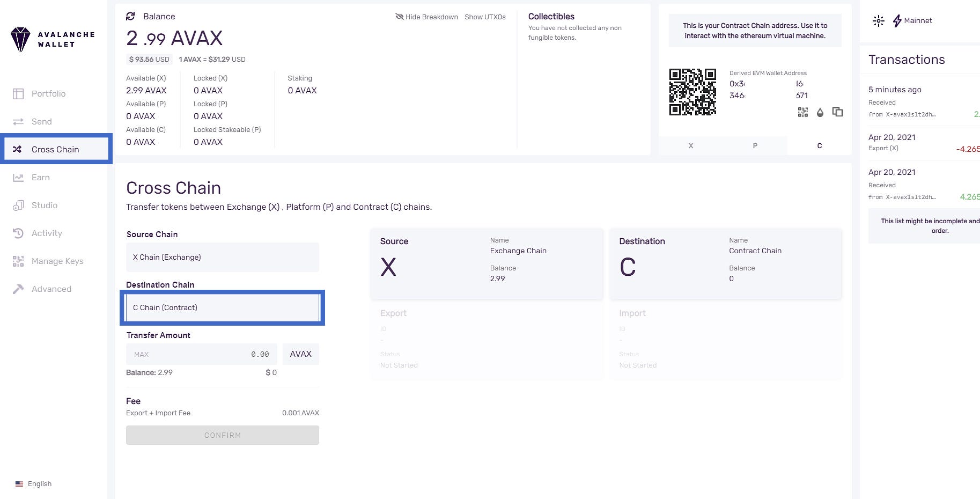
Task: Open the Studio section in the sidebar
Action: [x=44, y=206]
